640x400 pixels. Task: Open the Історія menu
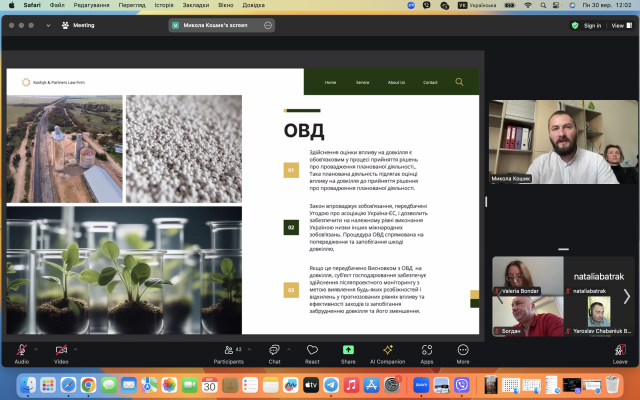(x=164, y=5)
